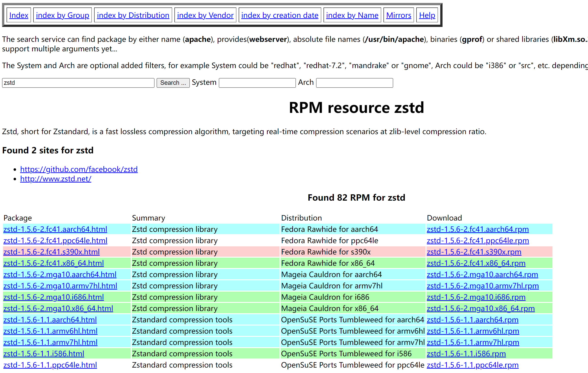
Task: Open the Help link
Action: (x=427, y=15)
